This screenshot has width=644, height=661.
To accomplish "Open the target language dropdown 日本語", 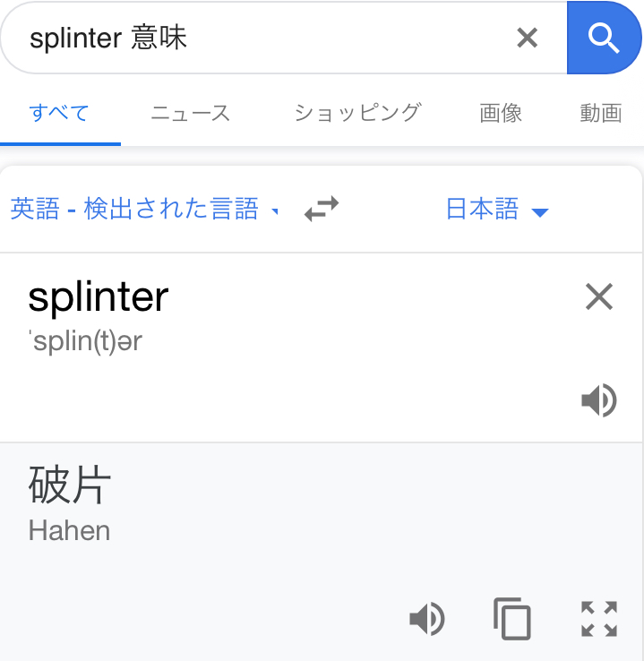I will [497, 210].
